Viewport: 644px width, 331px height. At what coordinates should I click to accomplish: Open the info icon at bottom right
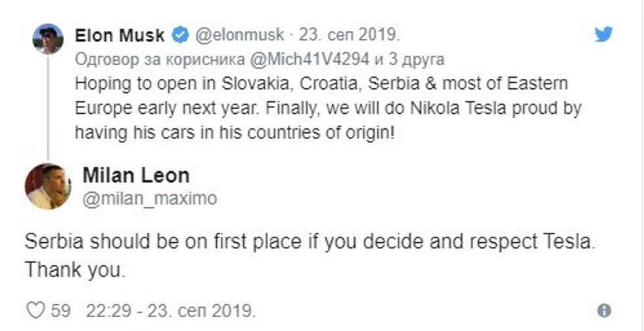[x=604, y=310]
